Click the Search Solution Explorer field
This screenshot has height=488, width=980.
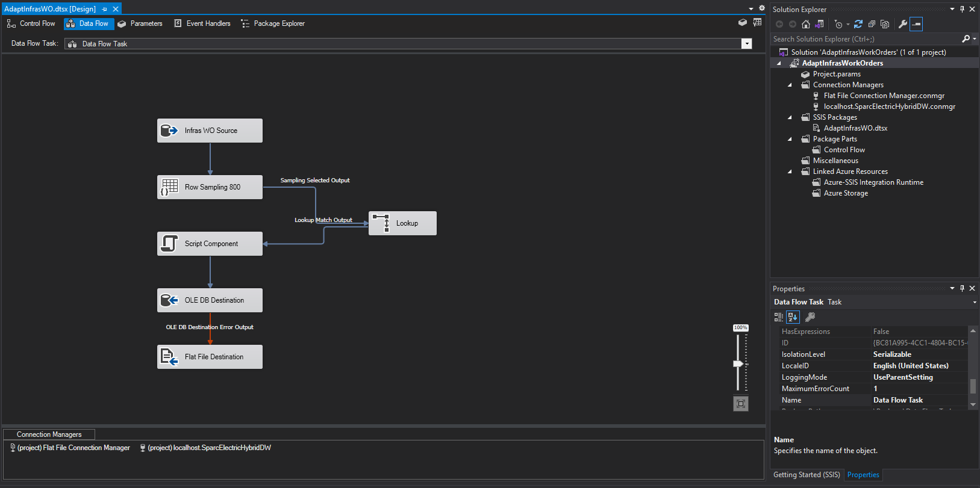tap(866, 39)
